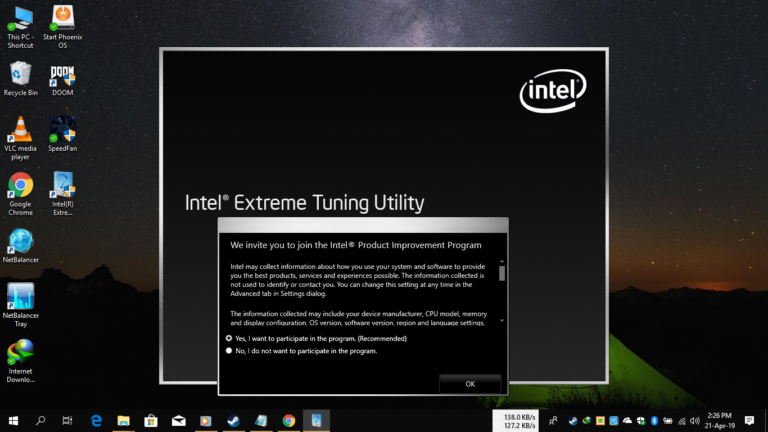768x432 pixels.
Task: Select Internet Download Manager desktop shortcut
Action: point(21,361)
